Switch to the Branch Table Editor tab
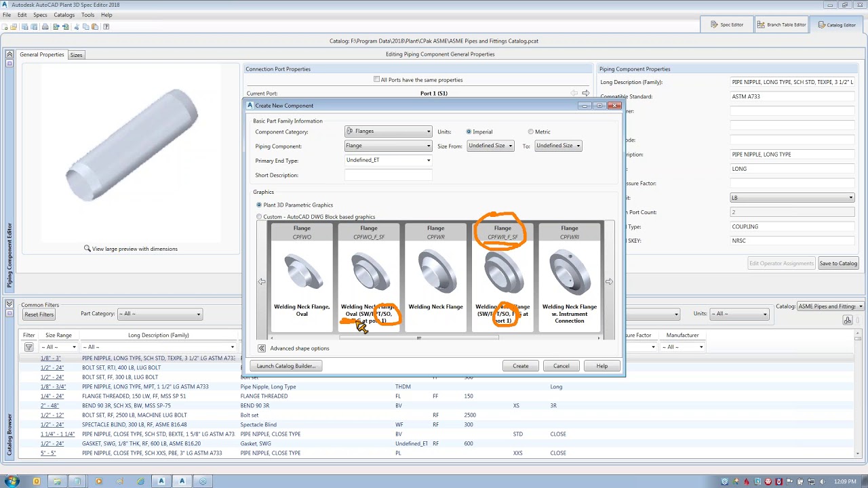Screen dimensions: 868x488 point(781,24)
